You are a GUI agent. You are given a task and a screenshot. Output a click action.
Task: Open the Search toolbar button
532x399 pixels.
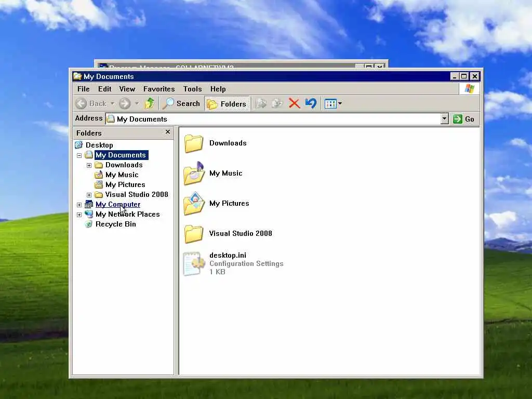181,103
